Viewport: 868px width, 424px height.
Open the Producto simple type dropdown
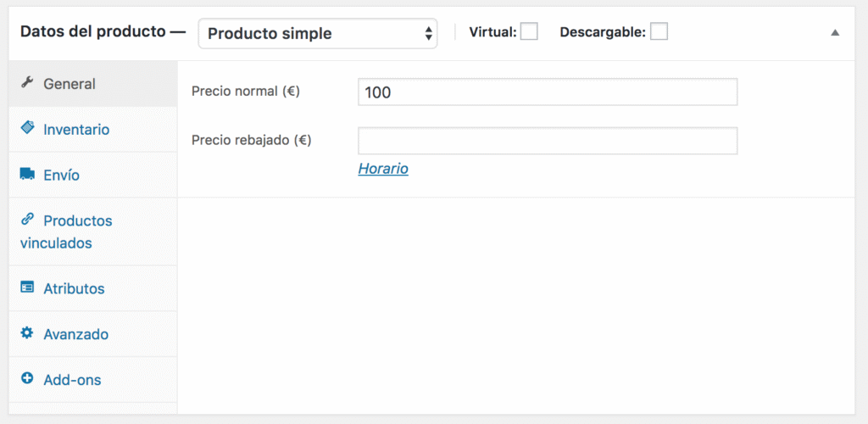click(x=318, y=34)
